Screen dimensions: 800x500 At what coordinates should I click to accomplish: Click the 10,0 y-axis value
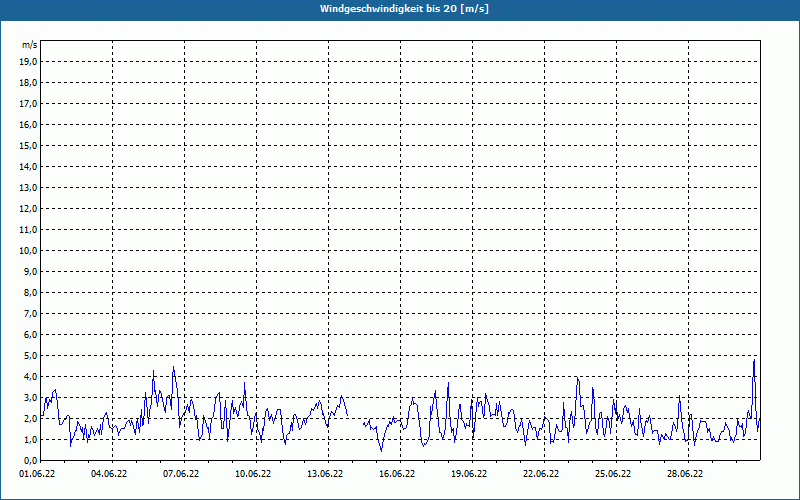pyautogui.click(x=29, y=251)
